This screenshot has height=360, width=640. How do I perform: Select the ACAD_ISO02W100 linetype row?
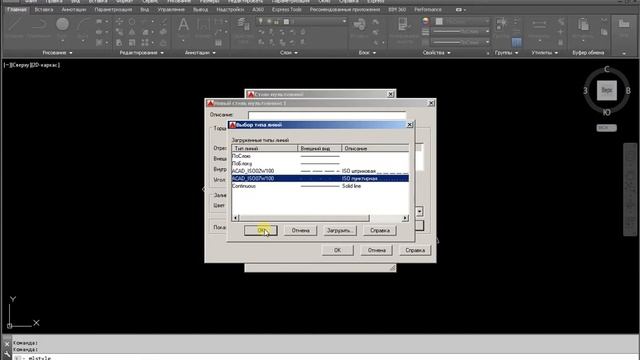(x=320, y=171)
